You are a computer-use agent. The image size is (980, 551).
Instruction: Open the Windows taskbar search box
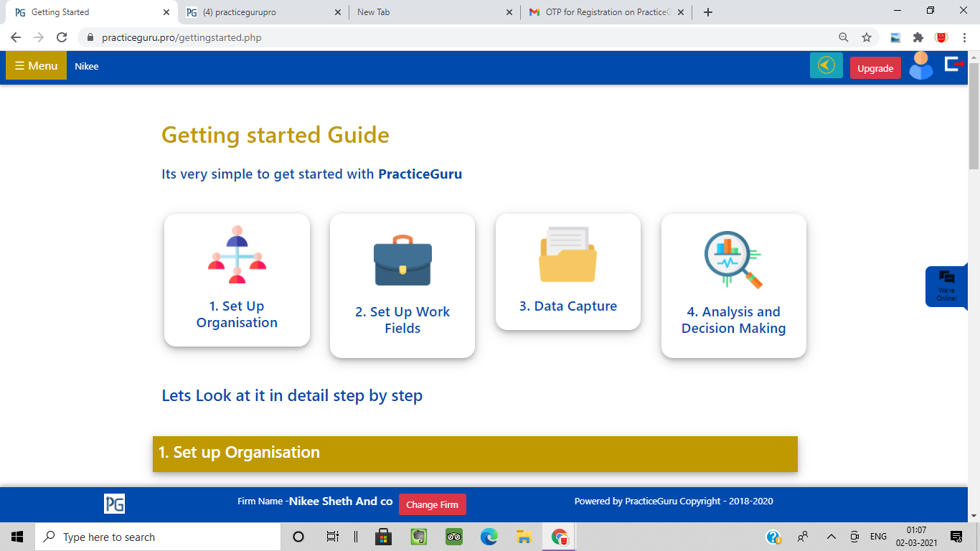158,537
